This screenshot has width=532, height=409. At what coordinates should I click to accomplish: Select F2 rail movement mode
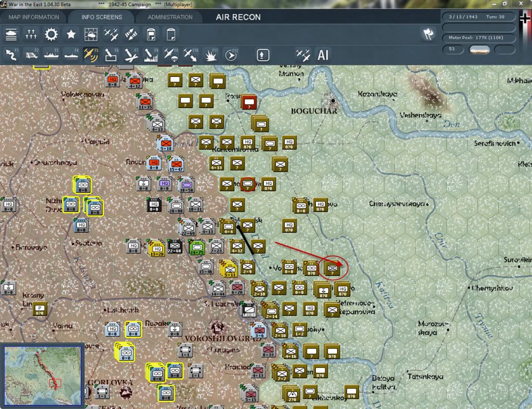[32, 55]
